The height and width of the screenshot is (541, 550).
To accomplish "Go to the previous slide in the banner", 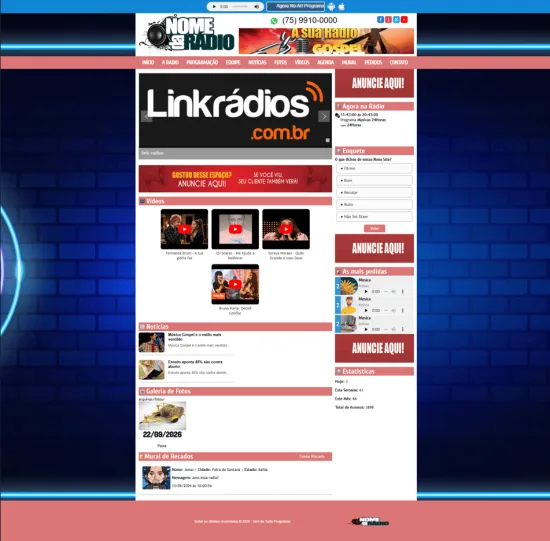I will (x=146, y=116).
